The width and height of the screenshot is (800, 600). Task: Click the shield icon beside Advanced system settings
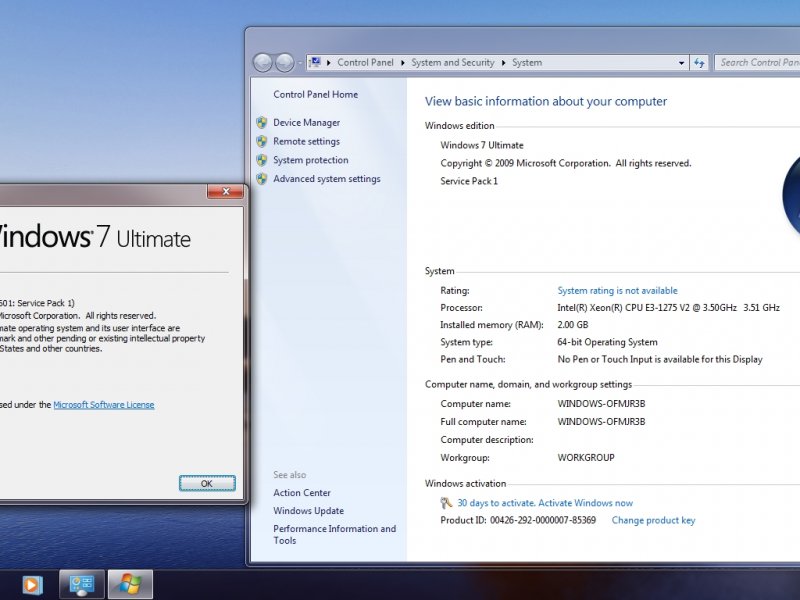coord(262,179)
